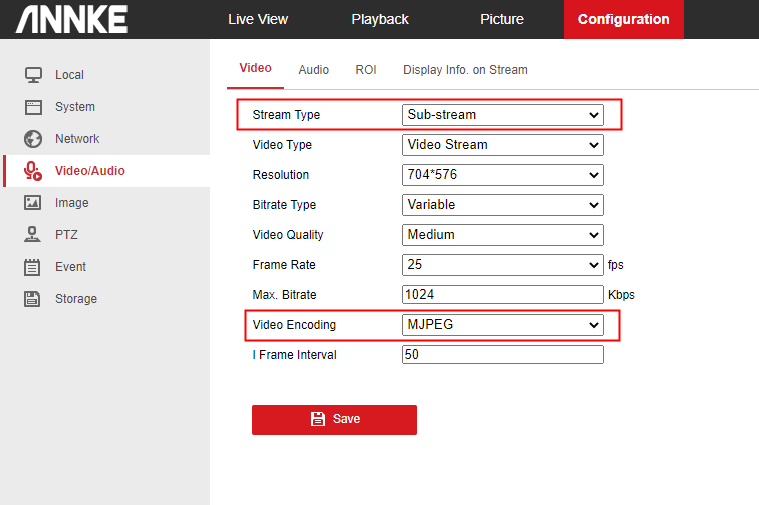This screenshot has height=505, width=759.
Task: Focus the I Frame Interval field
Action: tap(502, 355)
